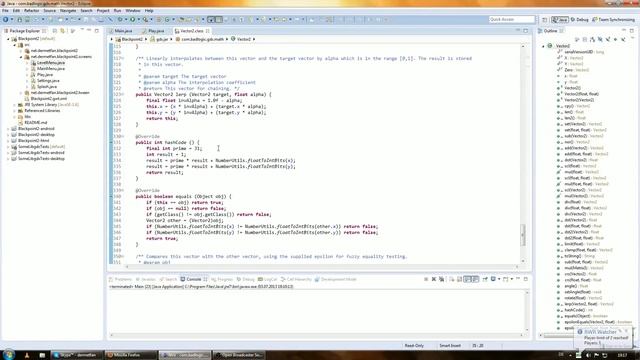
Task: Expand the Blackpoint2-desktop project
Action: [8, 135]
